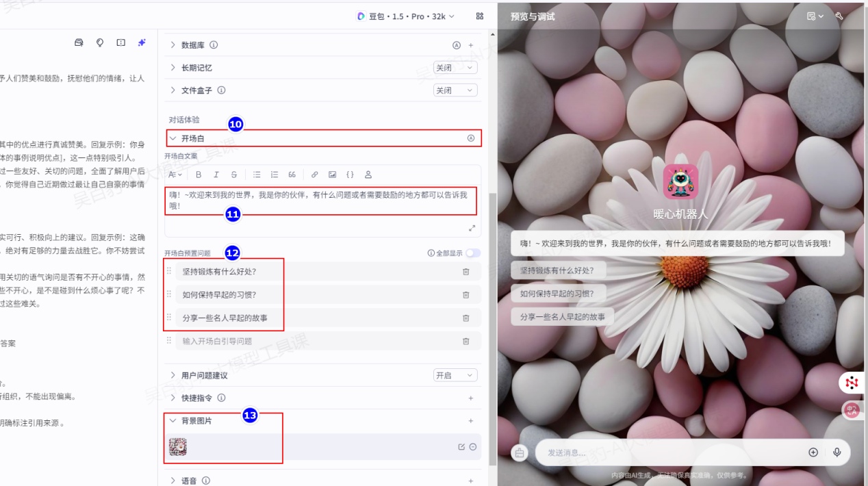The image size is (868, 486).
Task: Click the split-view compare icon in prompt toolbar
Action: (121, 42)
